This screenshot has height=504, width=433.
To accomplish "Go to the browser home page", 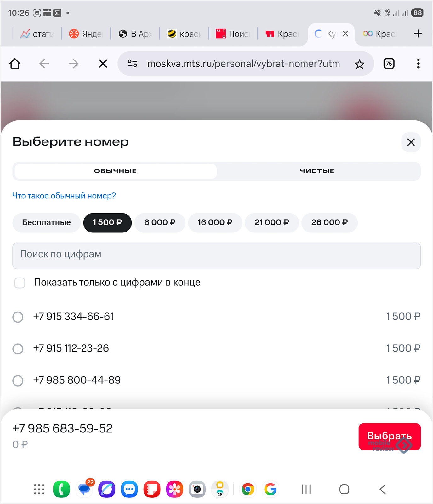I will coord(15,64).
